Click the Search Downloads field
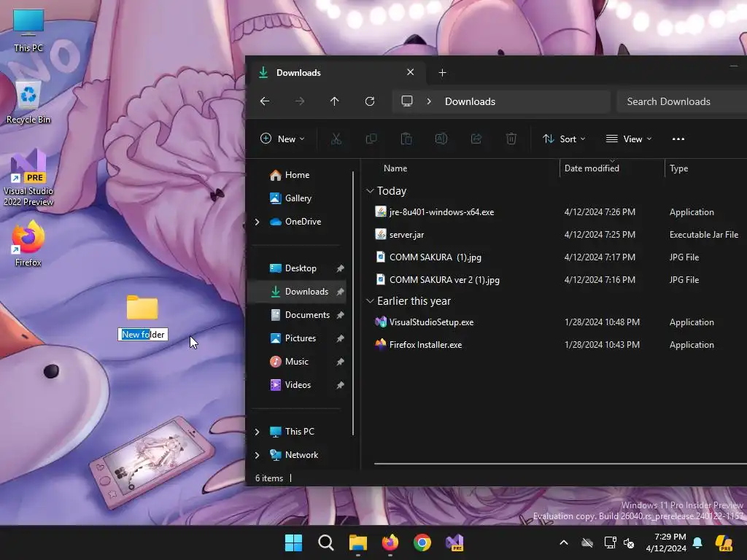Viewport: 747px width, 560px height. [681, 101]
